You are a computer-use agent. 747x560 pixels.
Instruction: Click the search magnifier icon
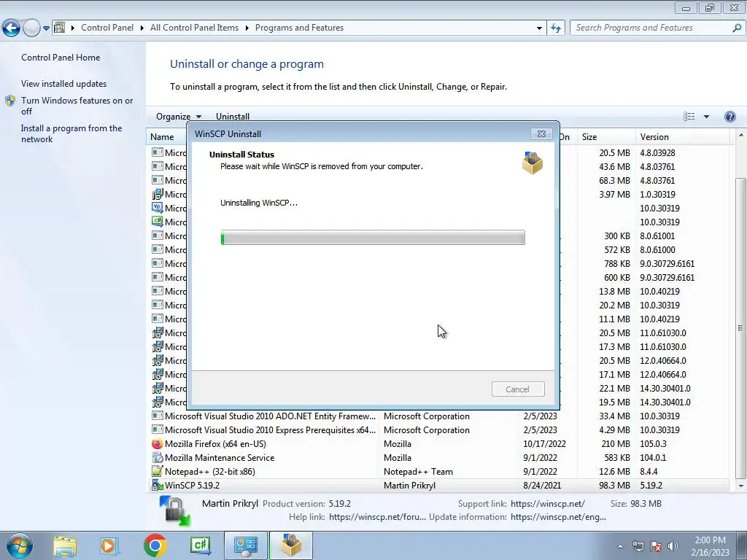click(x=737, y=28)
